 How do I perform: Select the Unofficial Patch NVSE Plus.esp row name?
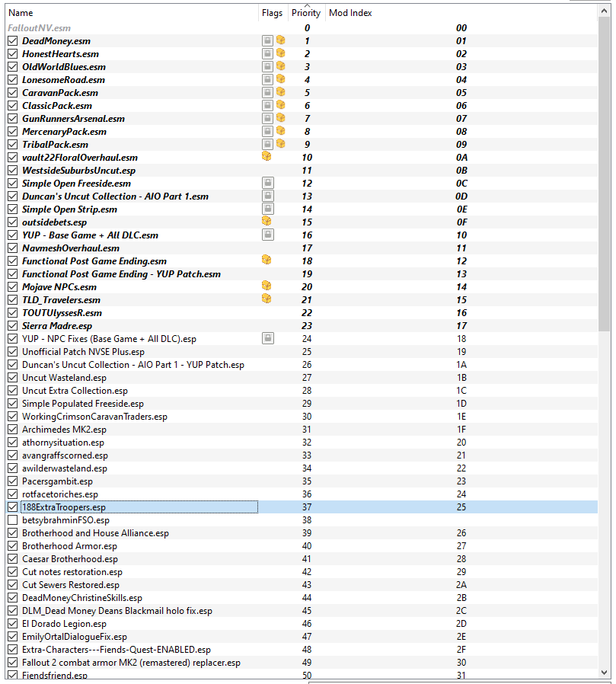(x=83, y=352)
